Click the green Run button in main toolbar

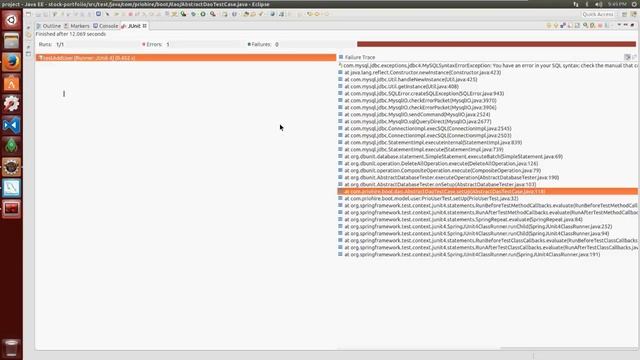tap(203, 14)
